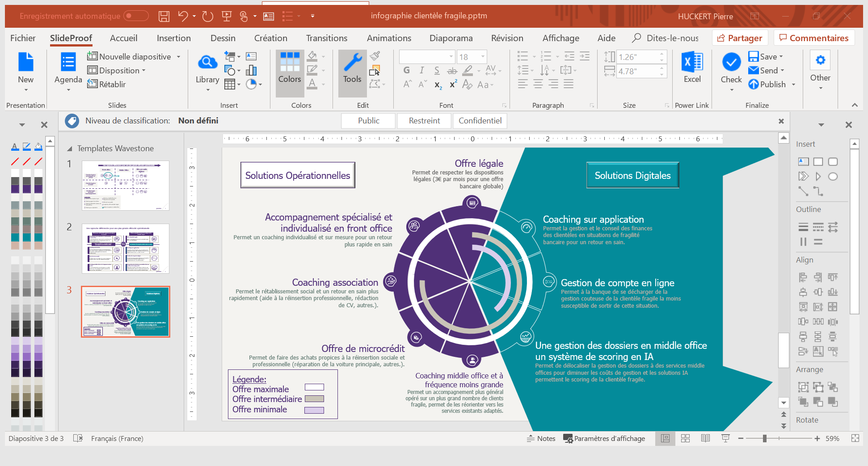Open the Transitions tab
Image resolution: width=868 pixels, height=466 pixels.
coord(327,38)
